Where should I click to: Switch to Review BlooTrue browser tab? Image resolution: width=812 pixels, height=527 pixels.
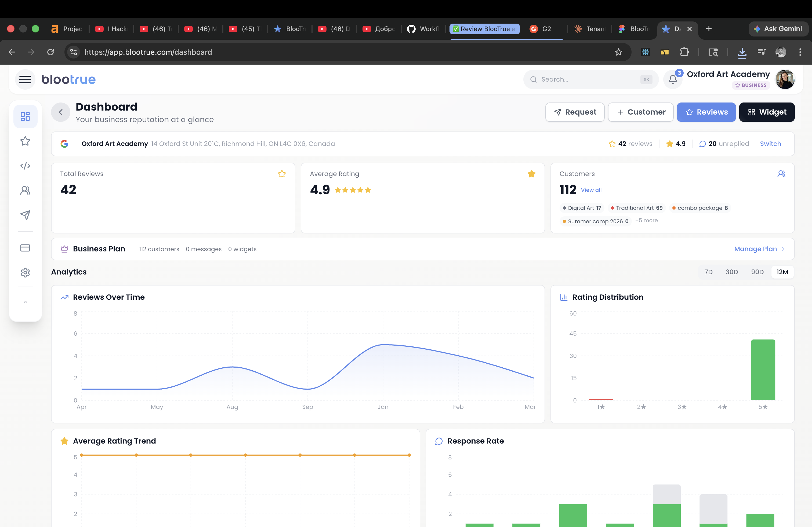coord(484,29)
